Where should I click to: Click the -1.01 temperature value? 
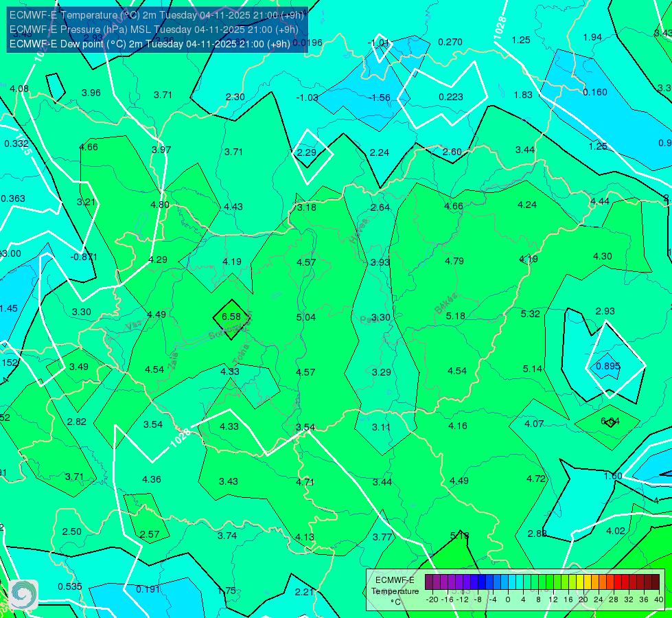coord(378,43)
